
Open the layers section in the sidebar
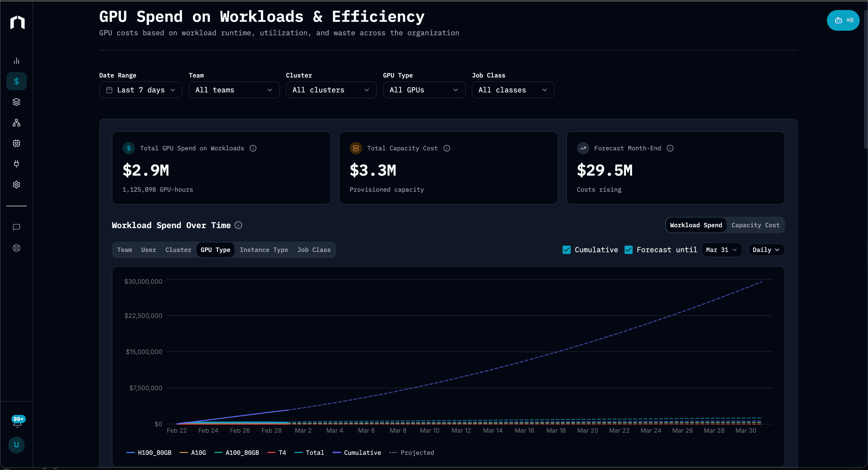point(16,102)
